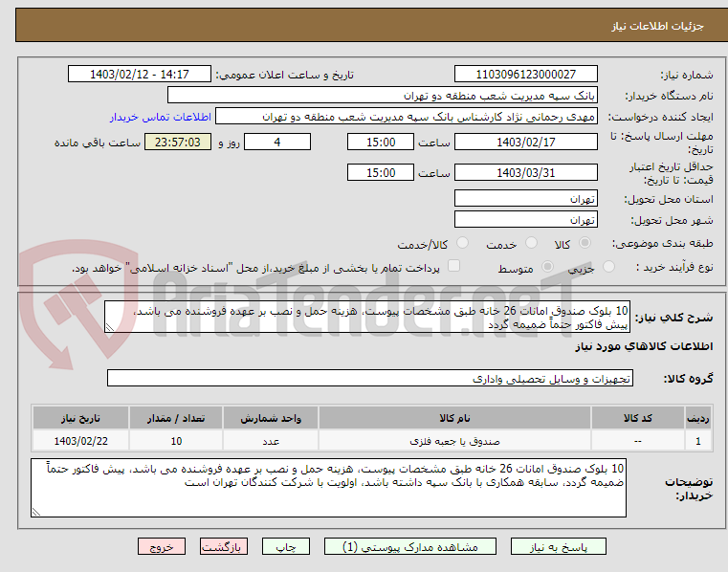728x572 pixels.
Task: Click the جزئیات اطلاعات نیاز page title
Action: (x=657, y=26)
